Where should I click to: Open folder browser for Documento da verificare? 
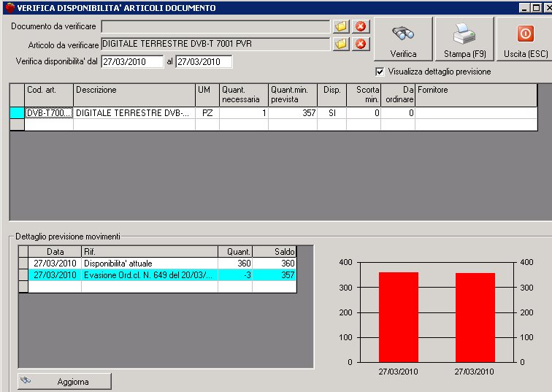point(341,26)
